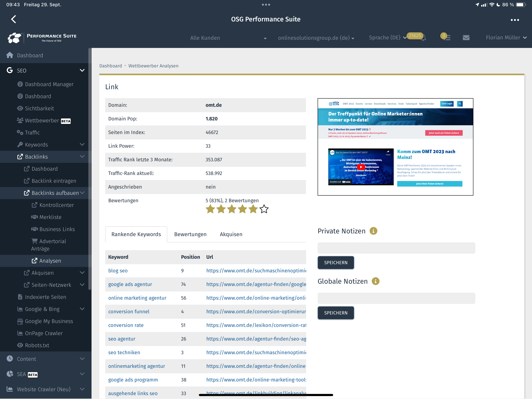Click the Dashboard breadcrumb link

111,66
